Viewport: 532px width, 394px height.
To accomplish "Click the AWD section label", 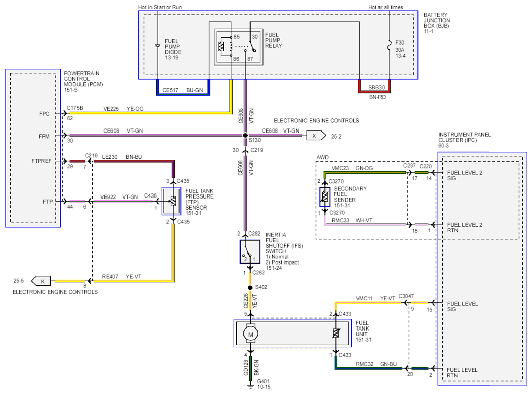I will coord(322,158).
